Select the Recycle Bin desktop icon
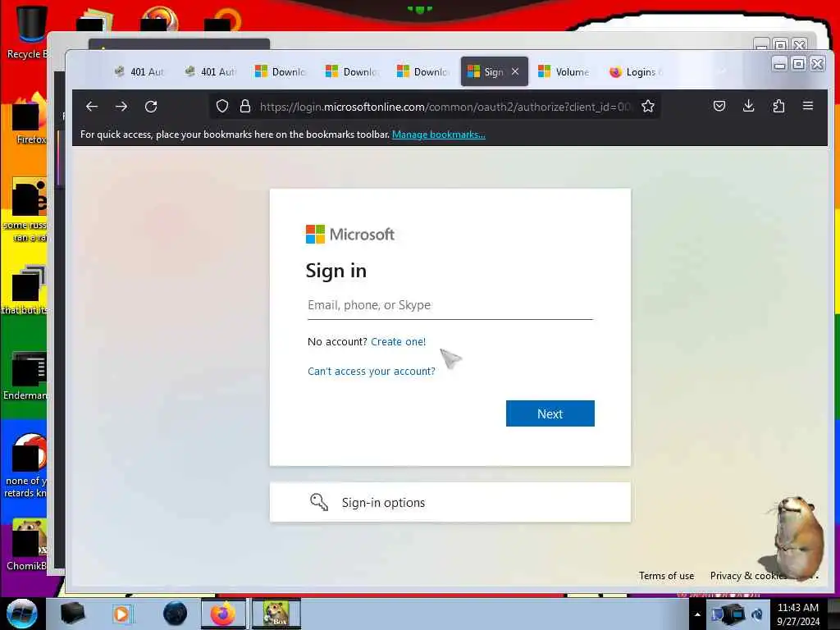Screen dimensions: 840x630 coord(27,32)
